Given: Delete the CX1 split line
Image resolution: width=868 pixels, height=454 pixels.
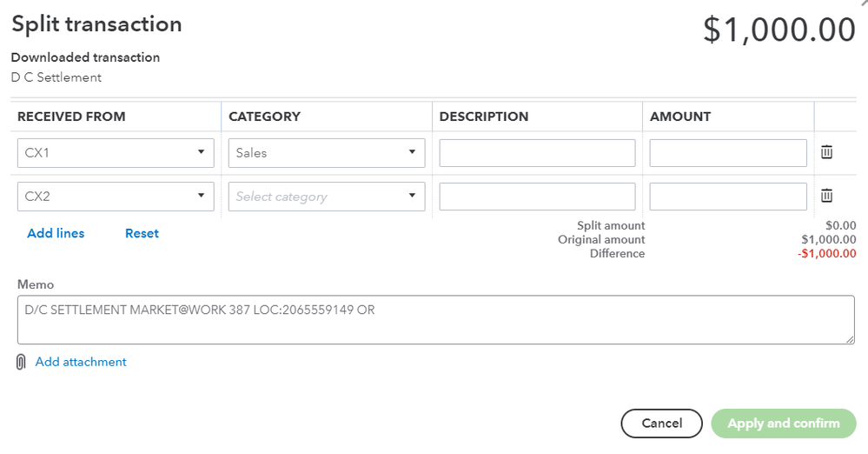Looking at the screenshot, I should (x=826, y=153).
